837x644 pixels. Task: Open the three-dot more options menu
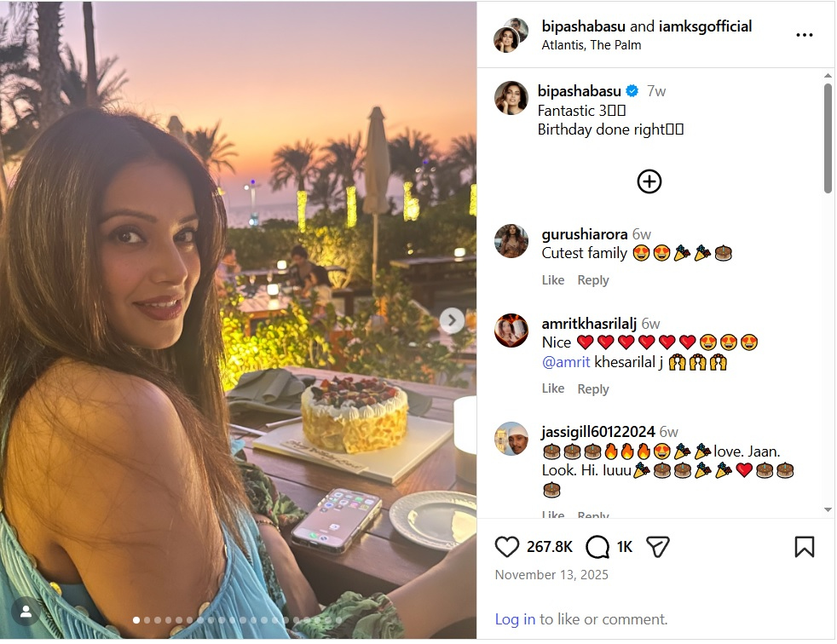pyautogui.click(x=804, y=35)
